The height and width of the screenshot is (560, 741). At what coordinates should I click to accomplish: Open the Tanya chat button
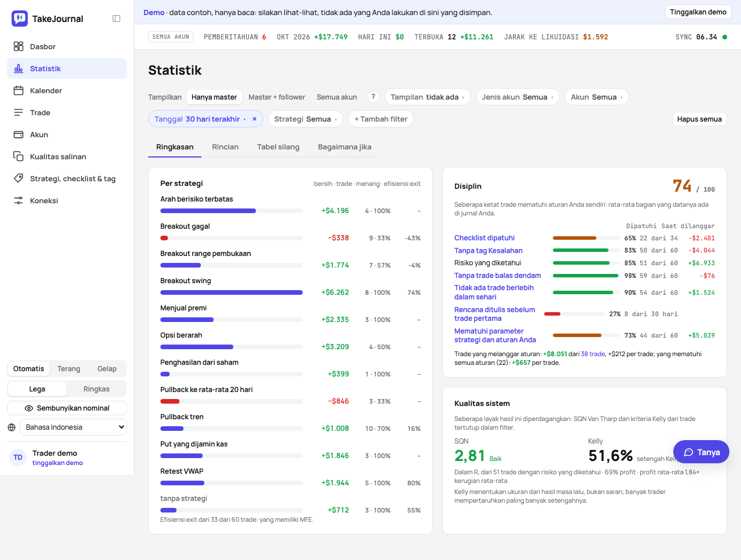tap(701, 452)
